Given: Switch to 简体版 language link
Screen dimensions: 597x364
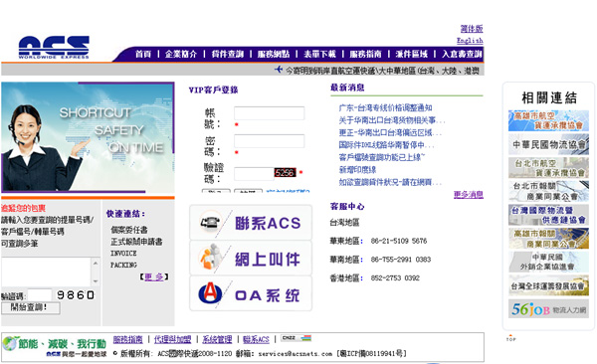Looking at the screenshot, I should [472, 29].
